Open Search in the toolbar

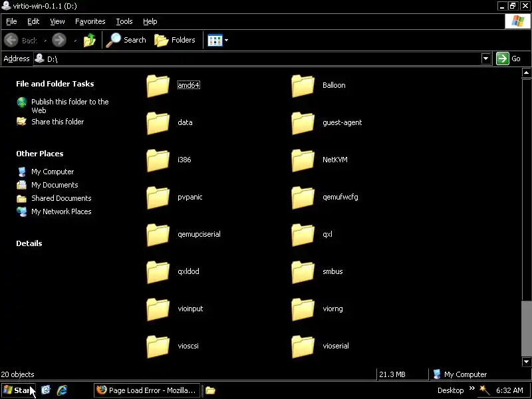pyautogui.click(x=126, y=40)
